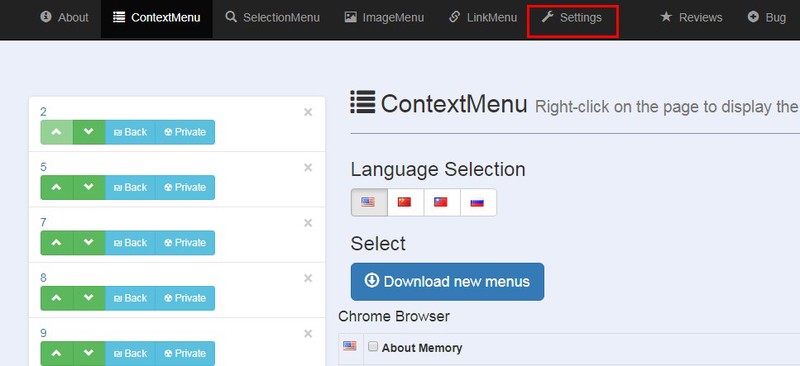The width and height of the screenshot is (800, 366).
Task: Open the Bug tab
Action: (767, 17)
